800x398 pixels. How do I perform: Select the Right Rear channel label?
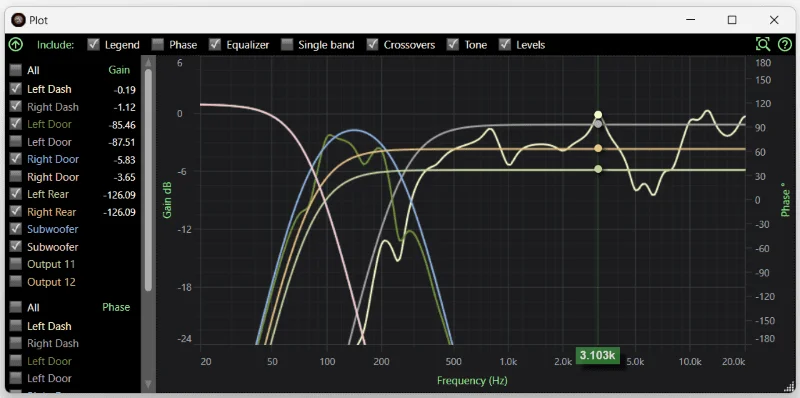(x=52, y=212)
